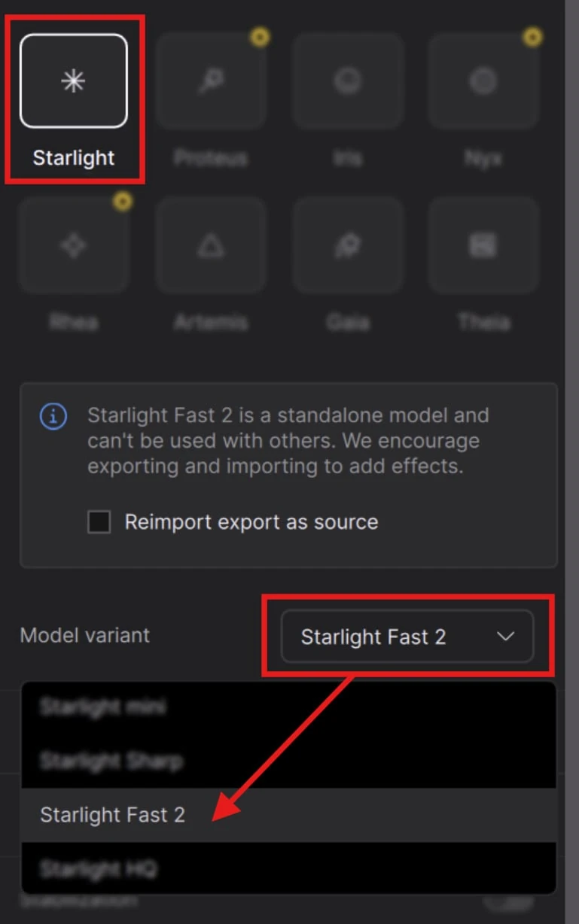Pick the Theia model icon
Image resolution: width=579 pixels, height=924 pixels.
click(483, 245)
